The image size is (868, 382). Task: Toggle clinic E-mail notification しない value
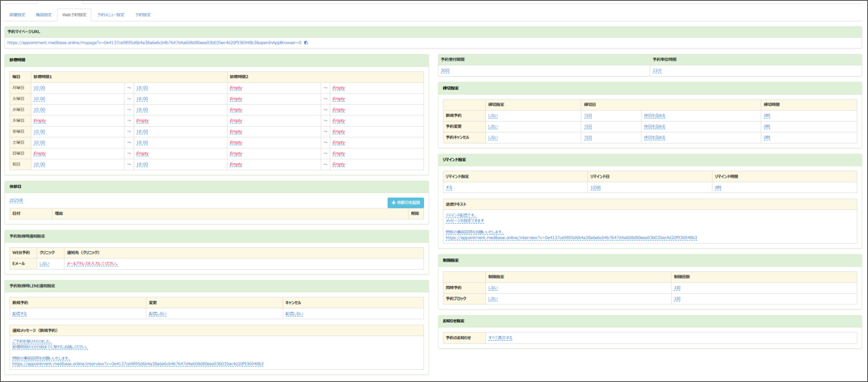(44, 263)
